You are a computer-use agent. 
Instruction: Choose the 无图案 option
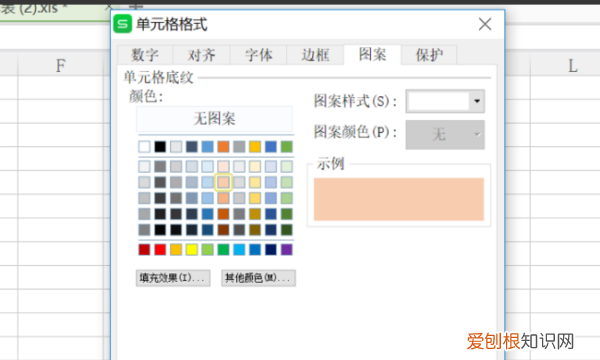click(x=215, y=119)
